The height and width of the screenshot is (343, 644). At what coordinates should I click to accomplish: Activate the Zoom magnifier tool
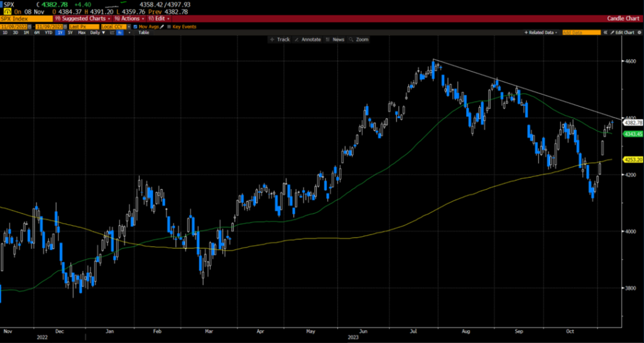[351, 40]
